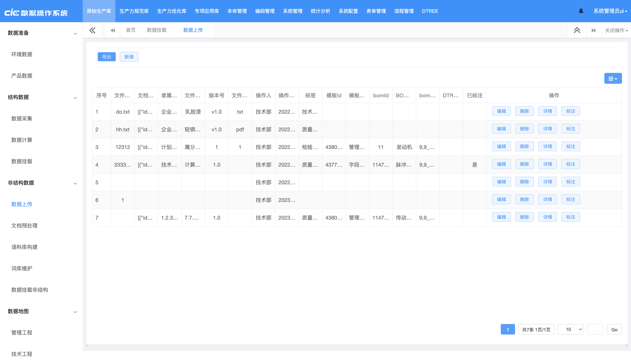The height and width of the screenshot is (364, 631).
Task: Click the 新增 button
Action: [x=129, y=57]
